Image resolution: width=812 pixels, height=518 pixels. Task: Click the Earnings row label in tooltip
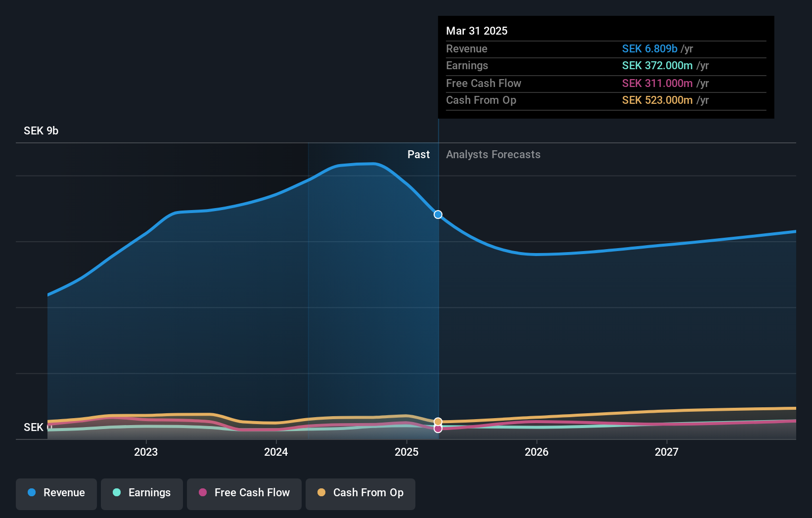point(467,65)
